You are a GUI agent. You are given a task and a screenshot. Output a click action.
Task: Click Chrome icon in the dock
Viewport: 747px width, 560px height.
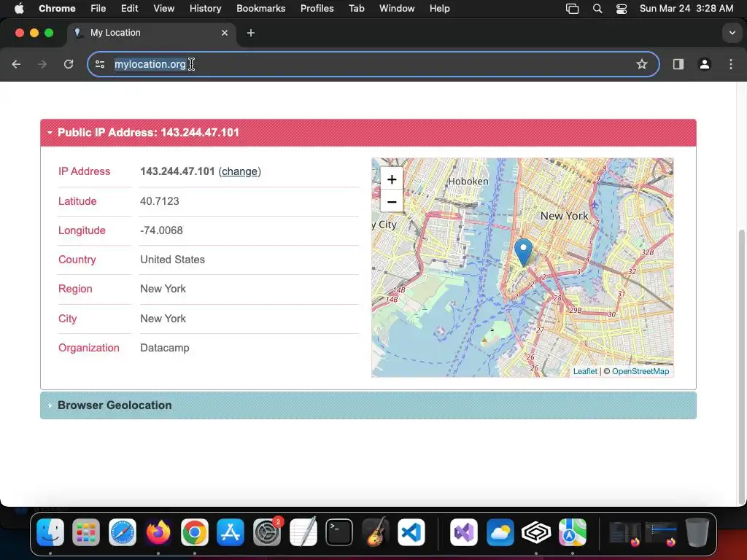[194, 532]
